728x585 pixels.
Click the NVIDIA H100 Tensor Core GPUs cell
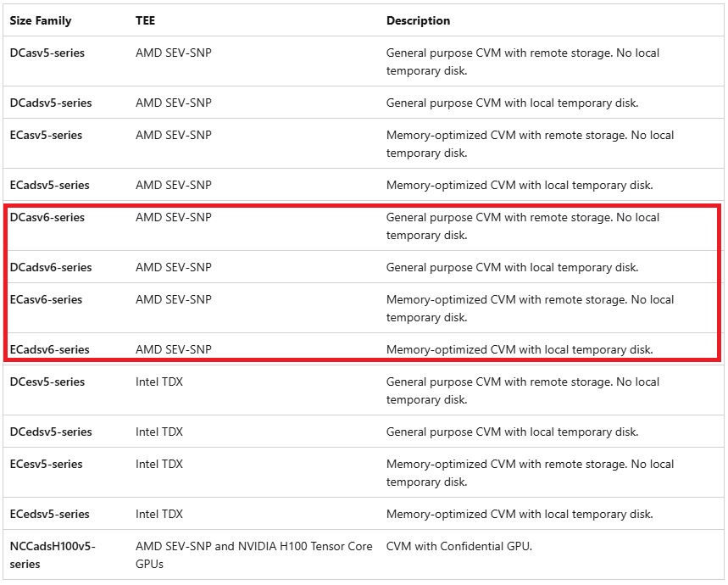tap(253, 554)
